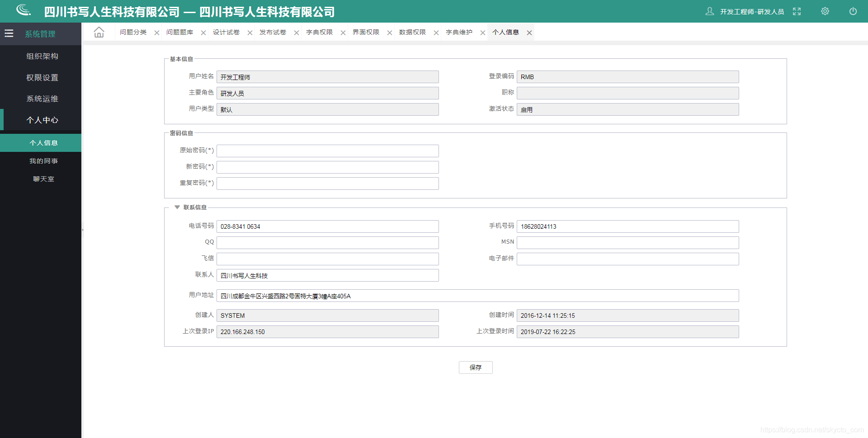Screen dimensions: 868x438
Task: Click the QQ input field
Action: (328, 243)
